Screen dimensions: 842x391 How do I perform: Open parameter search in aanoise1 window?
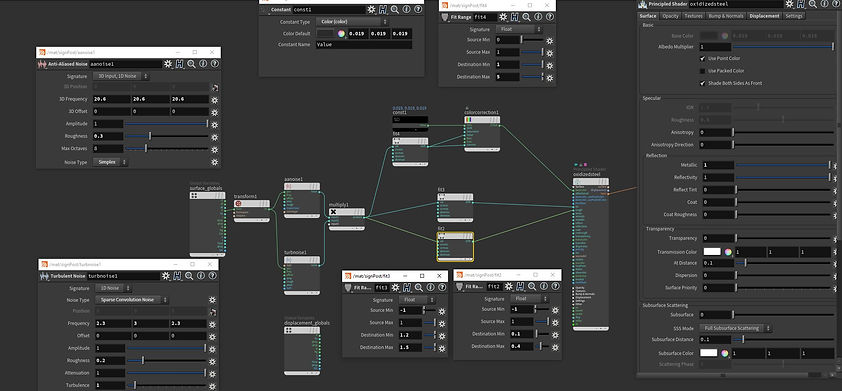[x=192, y=64]
